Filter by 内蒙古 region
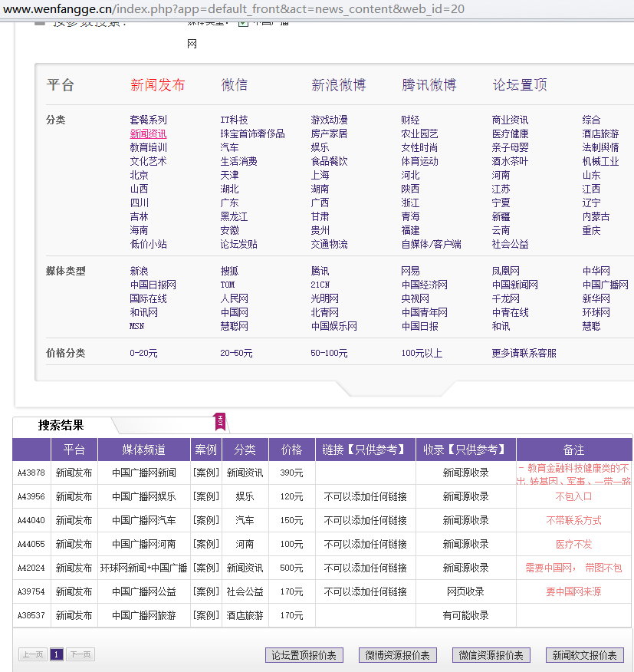This screenshot has height=672, width=634. (x=596, y=216)
